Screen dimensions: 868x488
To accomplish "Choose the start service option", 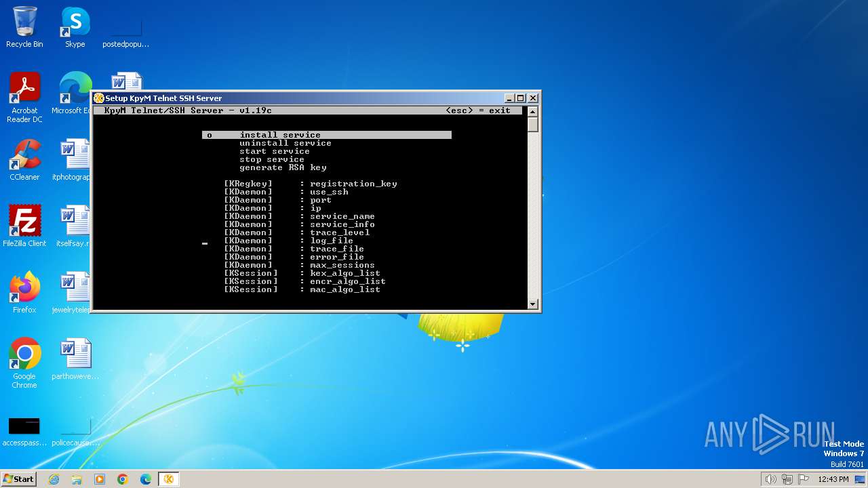I will tap(275, 151).
